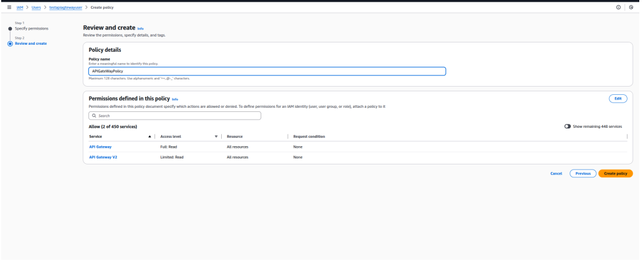Image resolution: width=644 pixels, height=261 pixels.
Task: Select the Step 1 Specify permissions circle
Action: pos(9,28)
